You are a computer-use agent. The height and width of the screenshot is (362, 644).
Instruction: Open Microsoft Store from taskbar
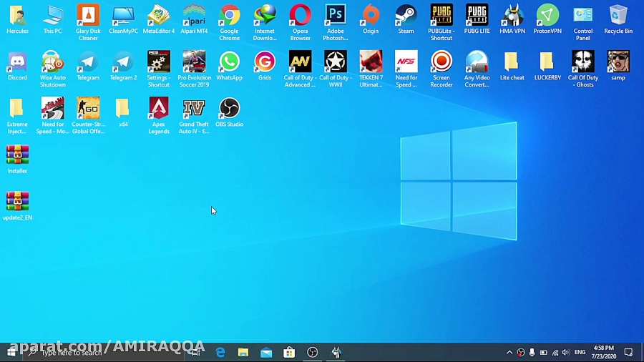coord(289,353)
